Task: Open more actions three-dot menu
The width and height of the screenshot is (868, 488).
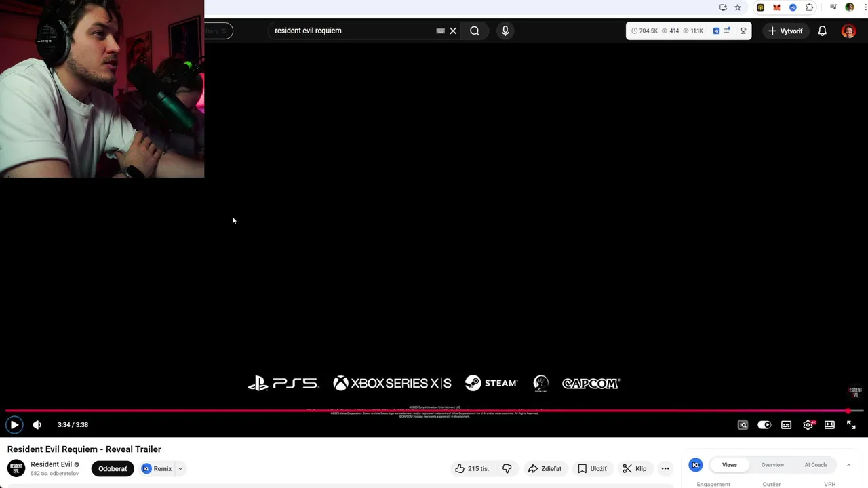Action: 665,468
